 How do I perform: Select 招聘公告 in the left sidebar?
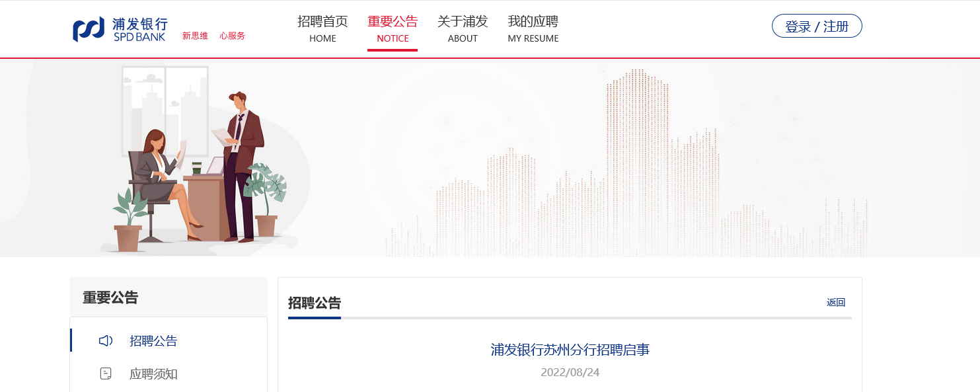pyautogui.click(x=153, y=341)
